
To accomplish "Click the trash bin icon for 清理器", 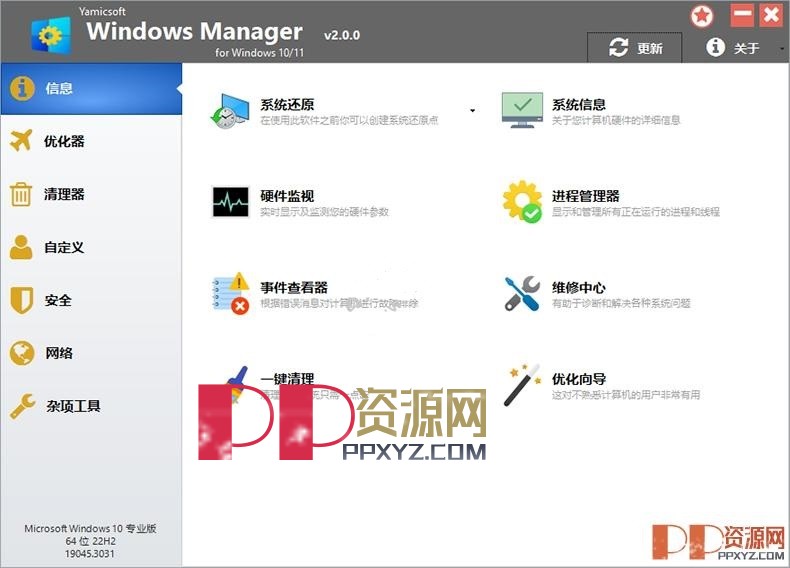I will pyautogui.click(x=21, y=194).
